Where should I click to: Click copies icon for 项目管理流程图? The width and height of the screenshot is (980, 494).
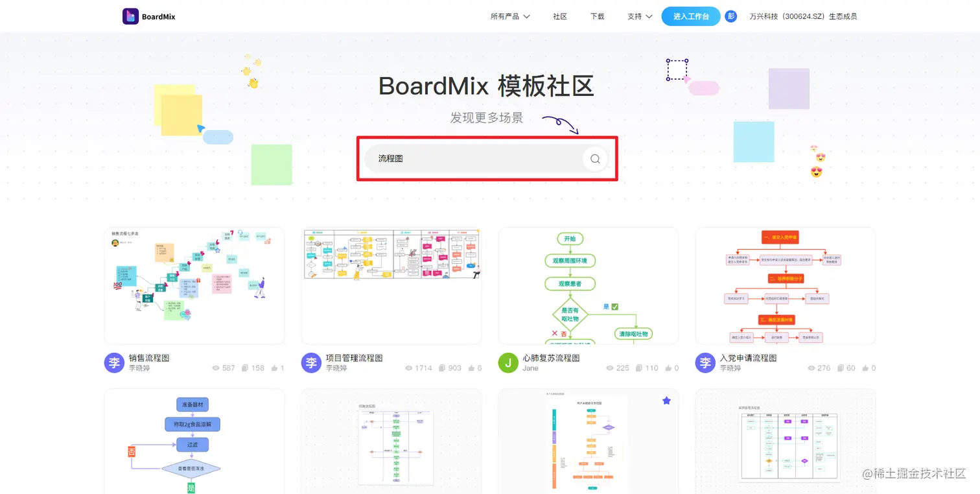click(442, 368)
